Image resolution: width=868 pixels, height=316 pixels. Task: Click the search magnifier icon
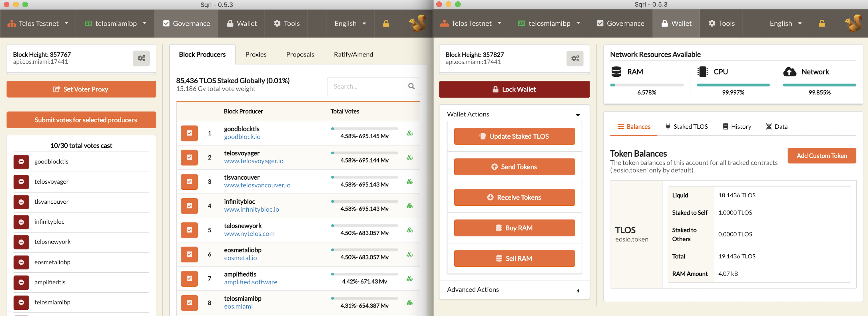pyautogui.click(x=411, y=86)
